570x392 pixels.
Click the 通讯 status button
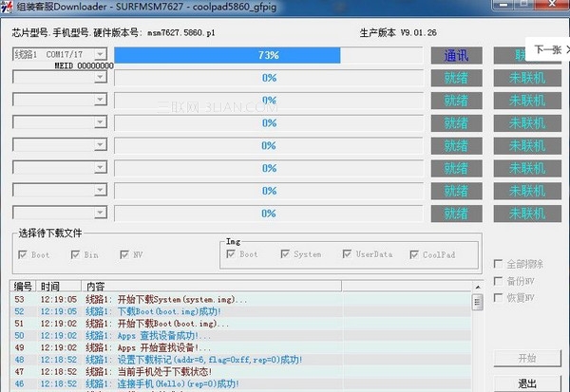(457, 56)
